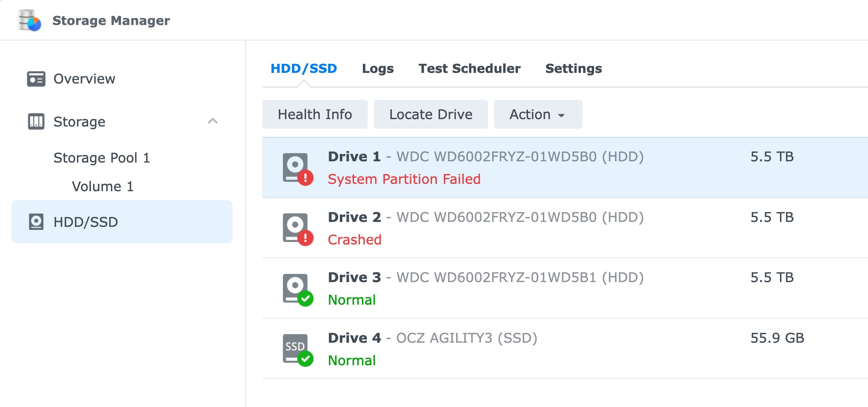This screenshot has width=868, height=407.
Task: Expand Storage Pool 1 tree item
Action: pos(102,157)
